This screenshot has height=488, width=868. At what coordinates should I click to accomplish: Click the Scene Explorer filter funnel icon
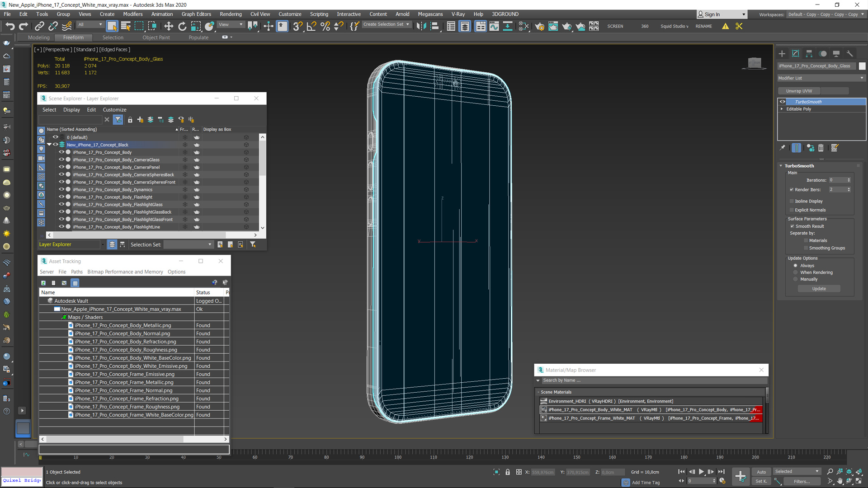pos(118,120)
